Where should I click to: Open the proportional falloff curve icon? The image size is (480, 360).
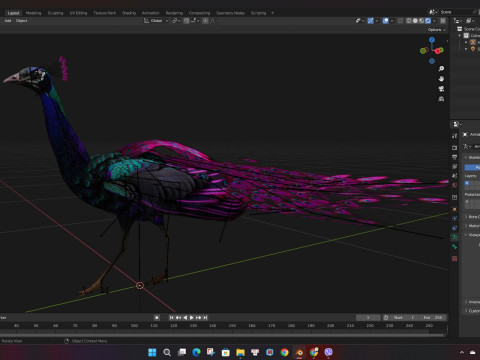click(x=213, y=21)
